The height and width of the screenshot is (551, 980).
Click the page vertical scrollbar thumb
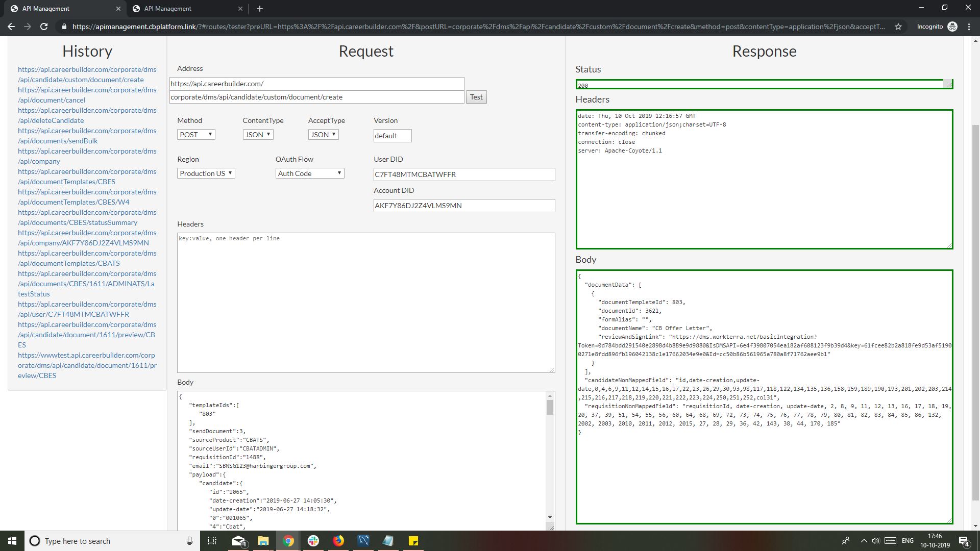click(x=975, y=312)
